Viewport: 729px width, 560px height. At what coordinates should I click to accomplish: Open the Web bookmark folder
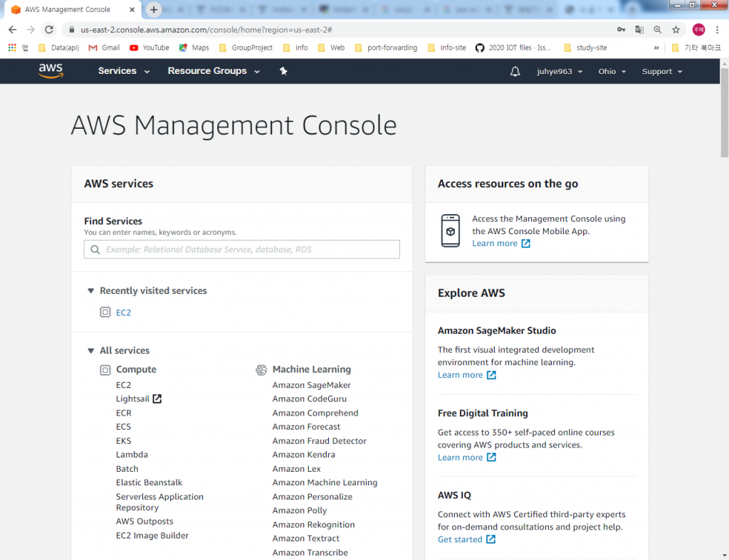(331, 48)
